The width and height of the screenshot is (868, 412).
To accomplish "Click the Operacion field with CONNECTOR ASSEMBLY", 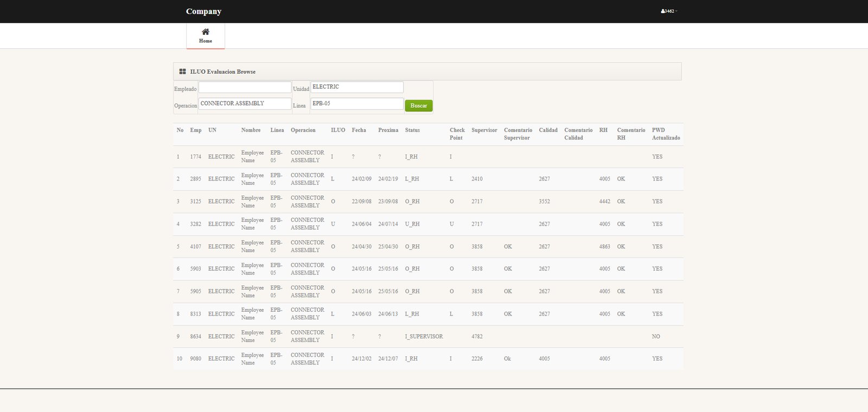I will (245, 104).
